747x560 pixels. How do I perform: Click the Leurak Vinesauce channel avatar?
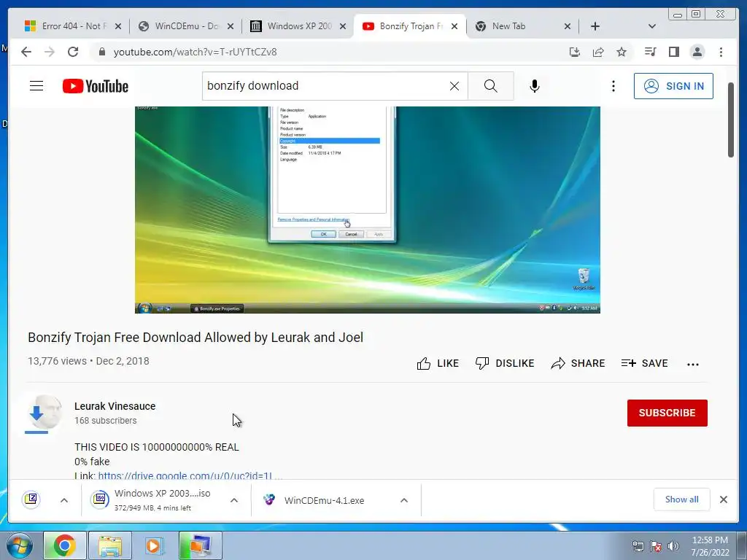[44, 413]
